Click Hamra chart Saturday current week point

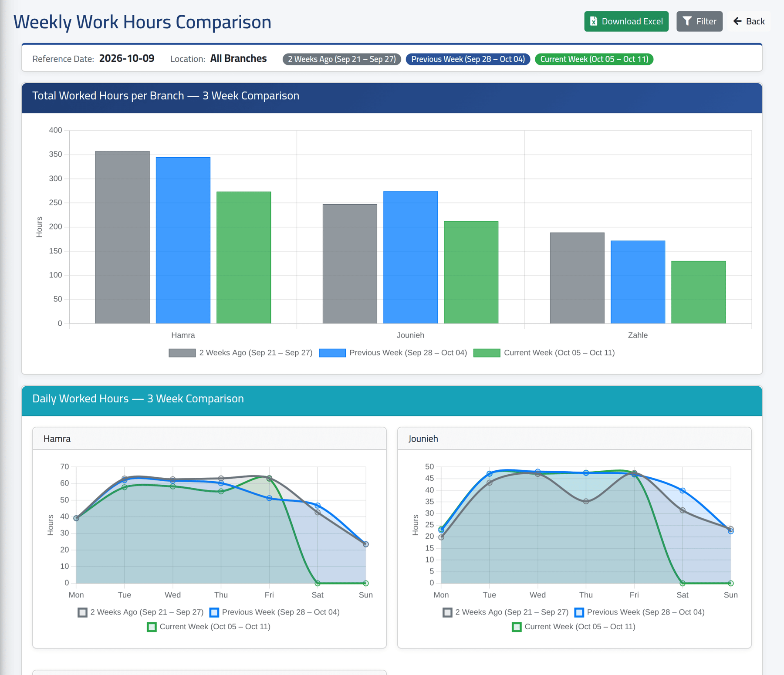tap(318, 583)
